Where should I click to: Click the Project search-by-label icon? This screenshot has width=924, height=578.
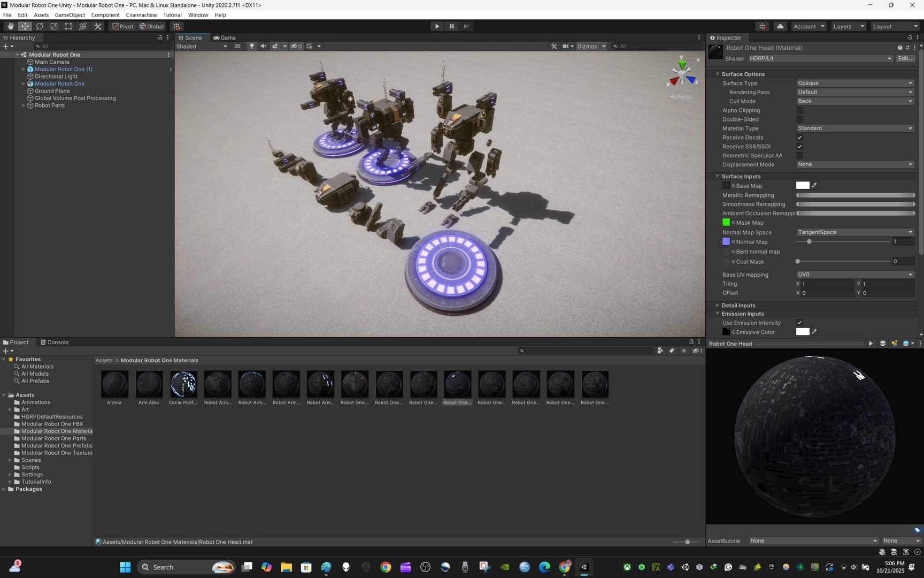pyautogui.click(x=672, y=351)
